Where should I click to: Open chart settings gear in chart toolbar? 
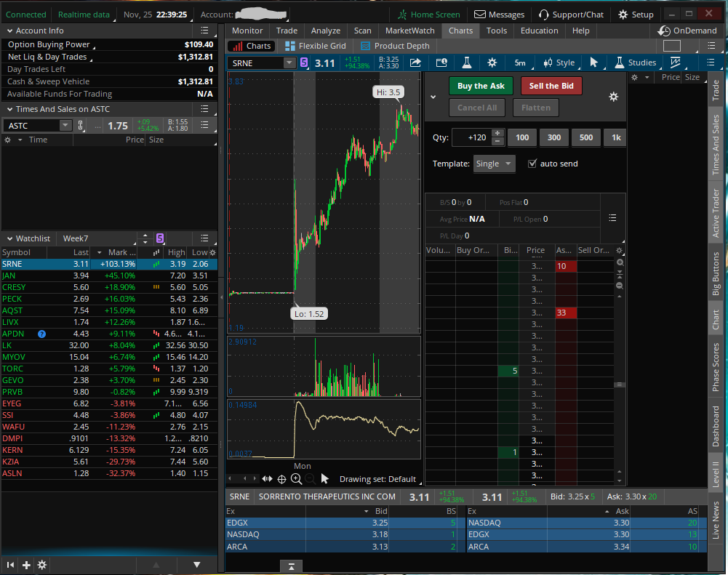click(492, 63)
